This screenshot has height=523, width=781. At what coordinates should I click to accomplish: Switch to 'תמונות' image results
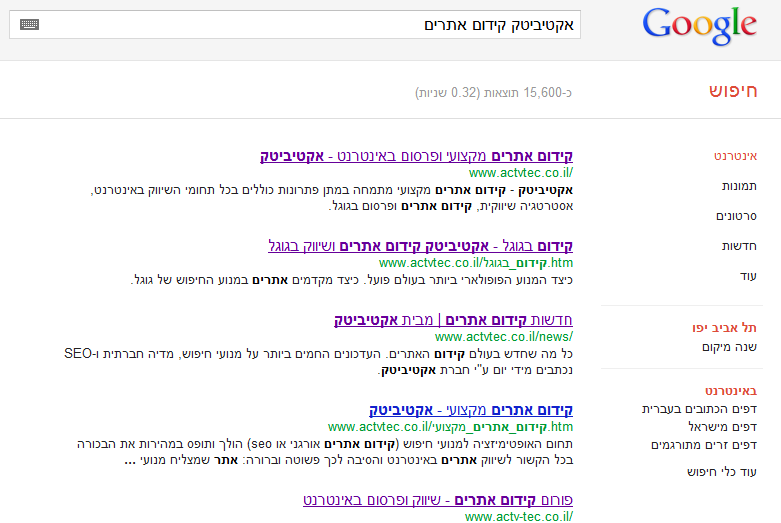click(x=739, y=186)
